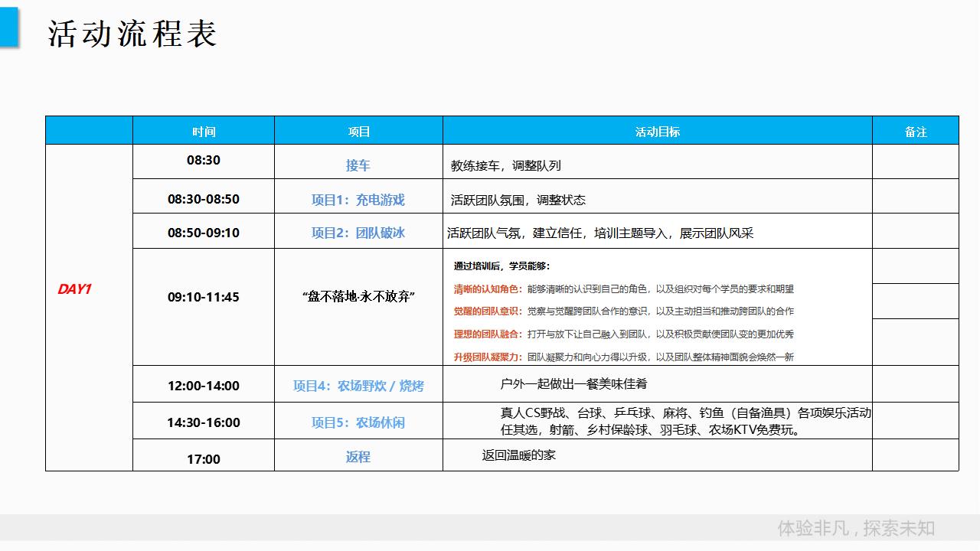This screenshot has height=551, width=980.
Task: Select the 升级团队凝聚力 orange heading
Action: (x=488, y=357)
